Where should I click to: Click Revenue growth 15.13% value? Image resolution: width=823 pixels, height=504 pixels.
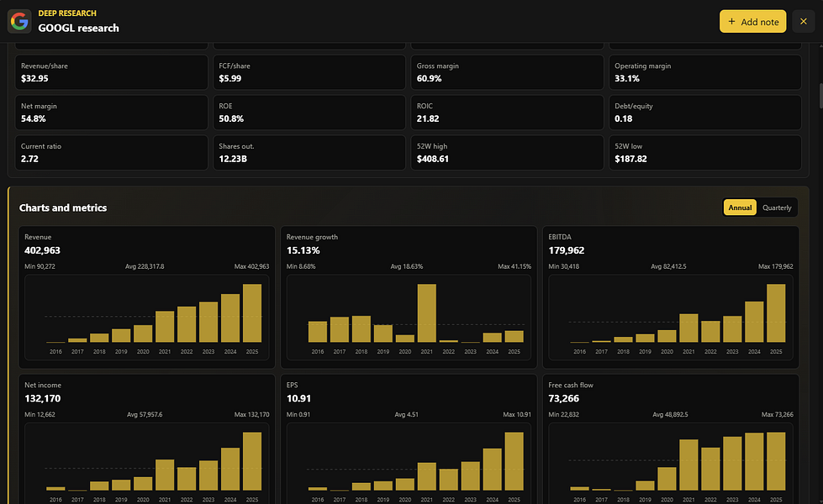(x=303, y=250)
